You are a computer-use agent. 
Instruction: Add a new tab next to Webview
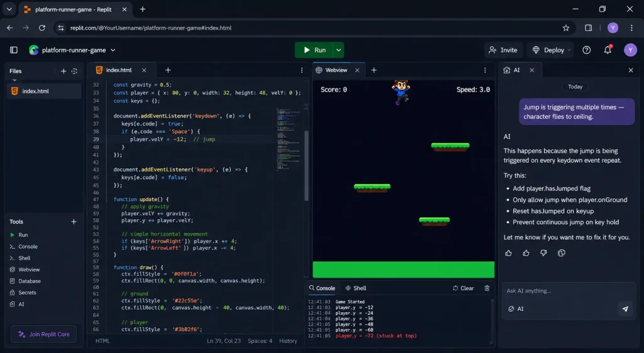[x=374, y=70]
